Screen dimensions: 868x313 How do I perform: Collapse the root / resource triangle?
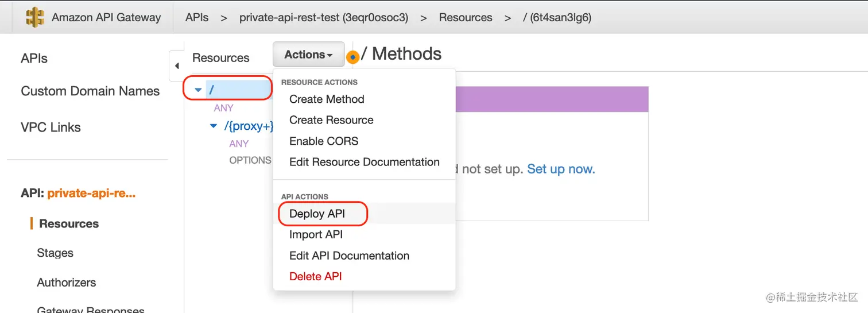198,90
